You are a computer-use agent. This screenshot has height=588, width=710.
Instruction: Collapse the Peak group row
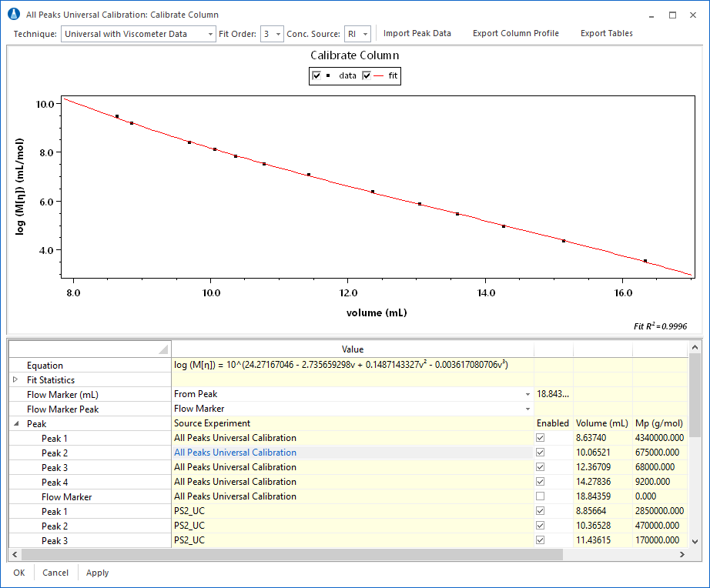pos(15,424)
